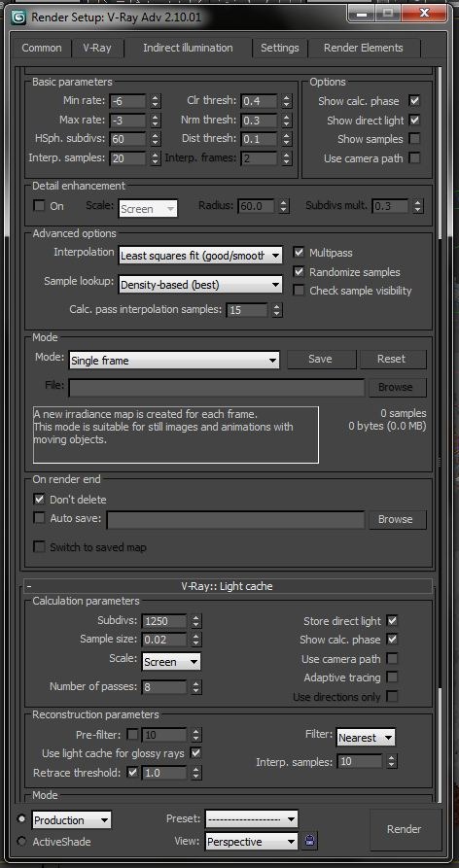
Task: Open light cache Scale dropdown
Action: pyautogui.click(x=171, y=662)
